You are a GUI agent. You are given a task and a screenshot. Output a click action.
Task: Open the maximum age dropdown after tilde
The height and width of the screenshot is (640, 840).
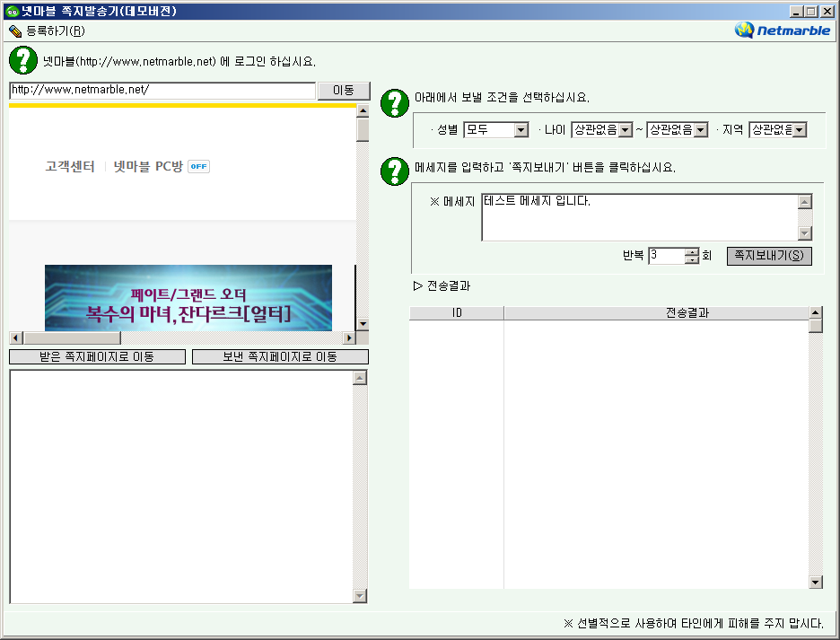[x=701, y=130]
